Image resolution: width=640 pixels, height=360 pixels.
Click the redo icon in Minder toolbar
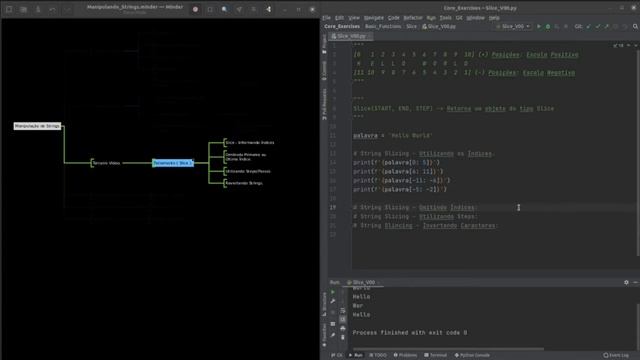[67, 9]
